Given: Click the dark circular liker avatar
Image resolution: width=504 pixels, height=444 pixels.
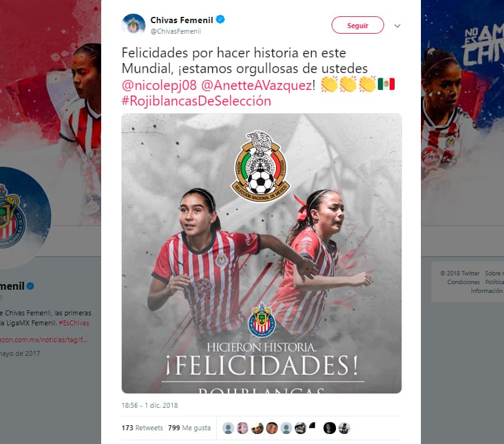Looking at the screenshot, I should [330, 428].
